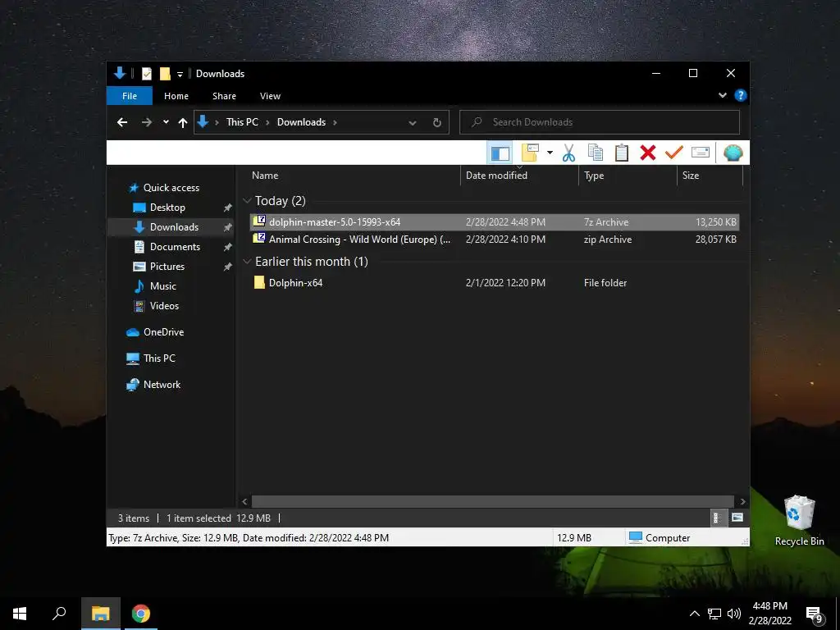Open taskbar search magnifier
Viewport: 840px width, 630px height.
59,614
